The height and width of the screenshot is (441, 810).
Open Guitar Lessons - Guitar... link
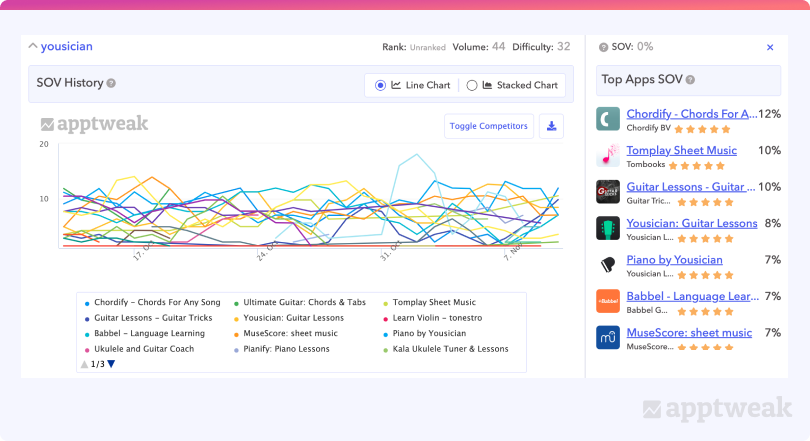pyautogui.click(x=691, y=187)
